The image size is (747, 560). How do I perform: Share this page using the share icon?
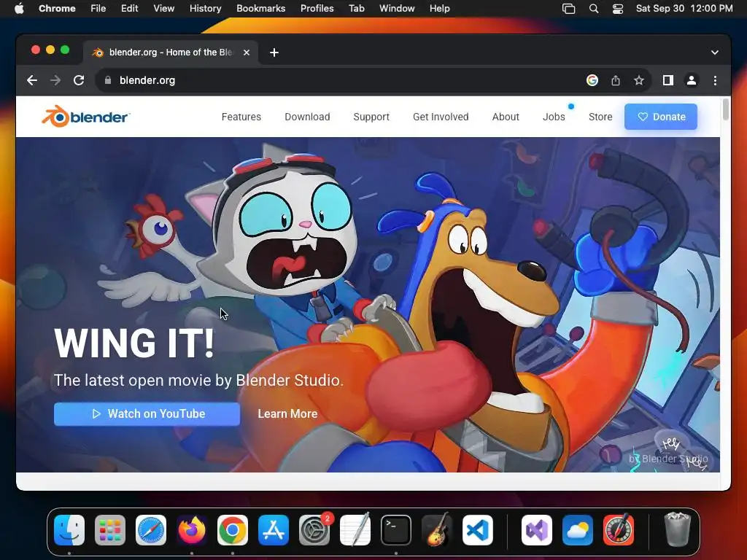click(x=616, y=80)
